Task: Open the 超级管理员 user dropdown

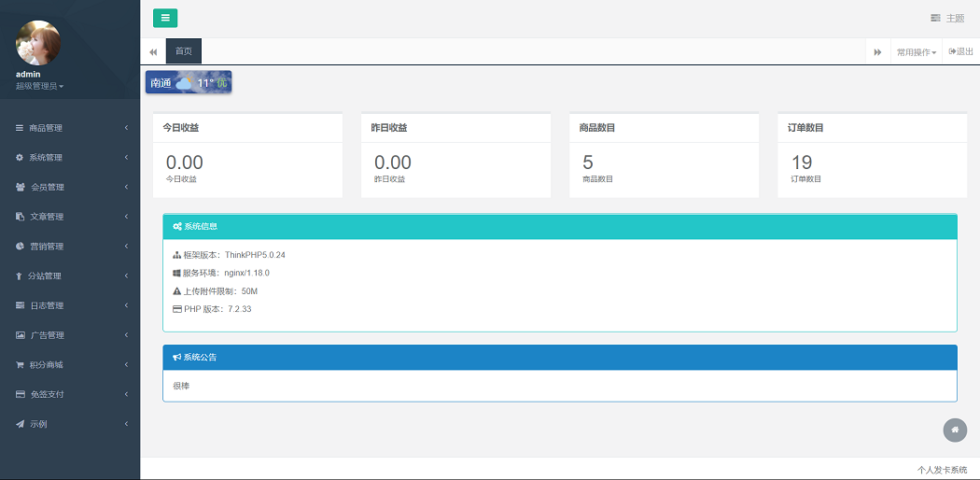Action: 39,86
